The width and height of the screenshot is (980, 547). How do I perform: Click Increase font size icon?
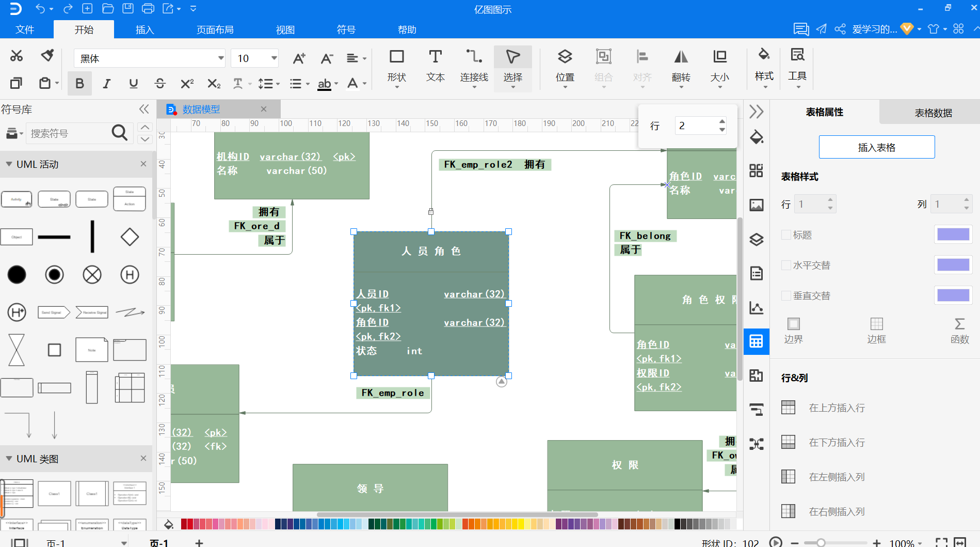pyautogui.click(x=299, y=58)
